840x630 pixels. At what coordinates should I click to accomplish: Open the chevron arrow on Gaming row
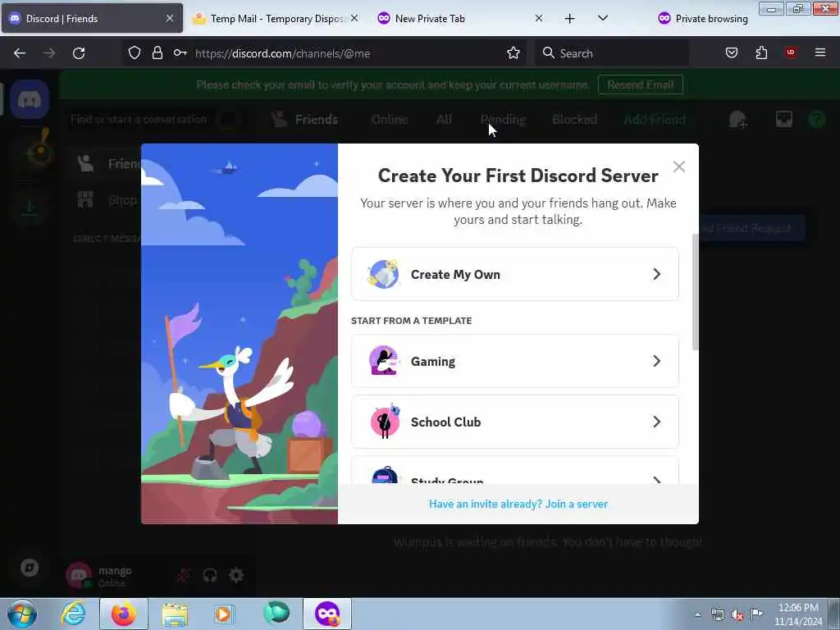tap(657, 361)
